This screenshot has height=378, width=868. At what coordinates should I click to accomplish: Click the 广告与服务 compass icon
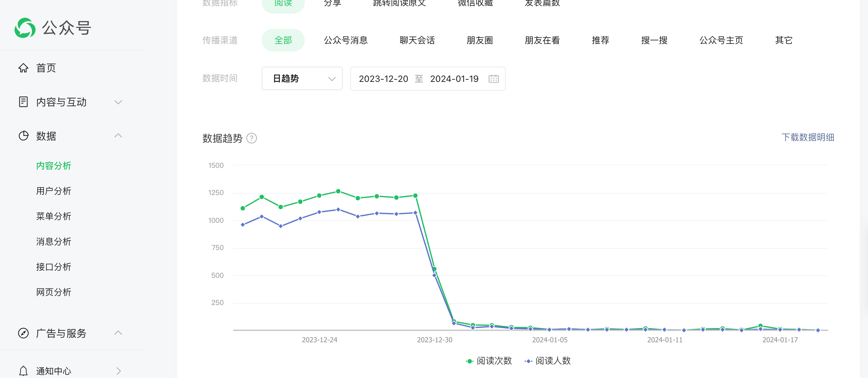[23, 333]
